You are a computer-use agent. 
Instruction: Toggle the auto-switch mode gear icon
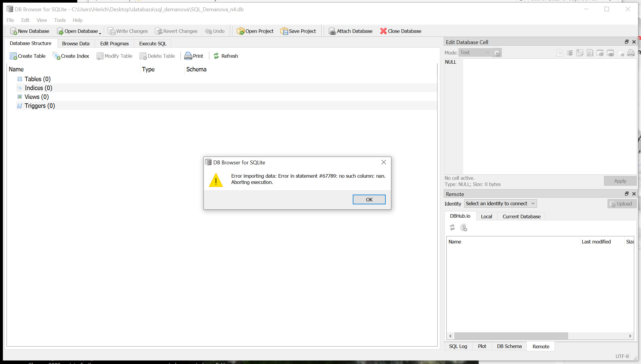pos(497,53)
